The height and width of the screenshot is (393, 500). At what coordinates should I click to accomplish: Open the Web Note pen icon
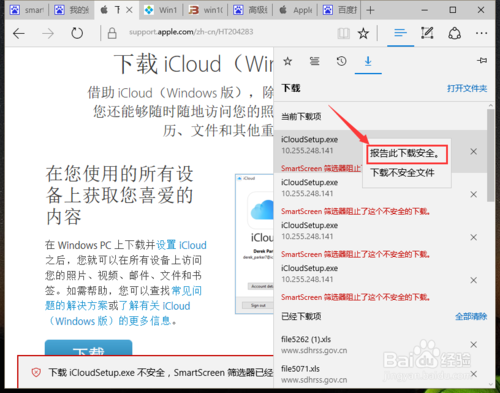(427, 33)
